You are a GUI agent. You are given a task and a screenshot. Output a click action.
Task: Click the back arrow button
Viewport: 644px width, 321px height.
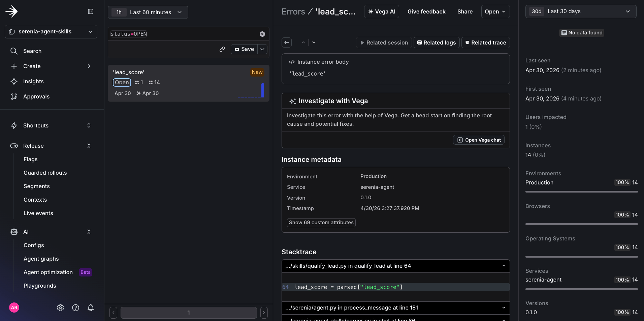pos(287,42)
